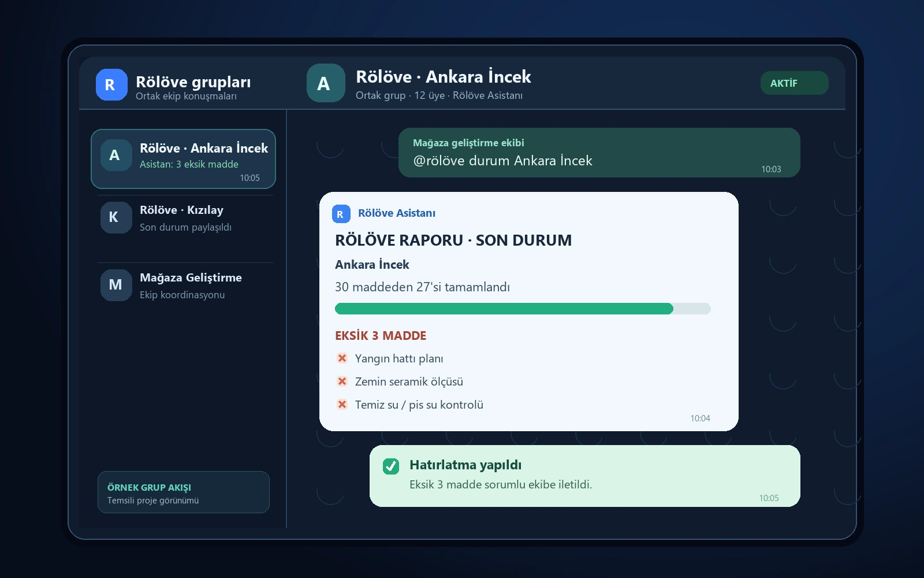
Task: Click the Mağaza geliştirme ekibi sender name
Action: coord(468,143)
